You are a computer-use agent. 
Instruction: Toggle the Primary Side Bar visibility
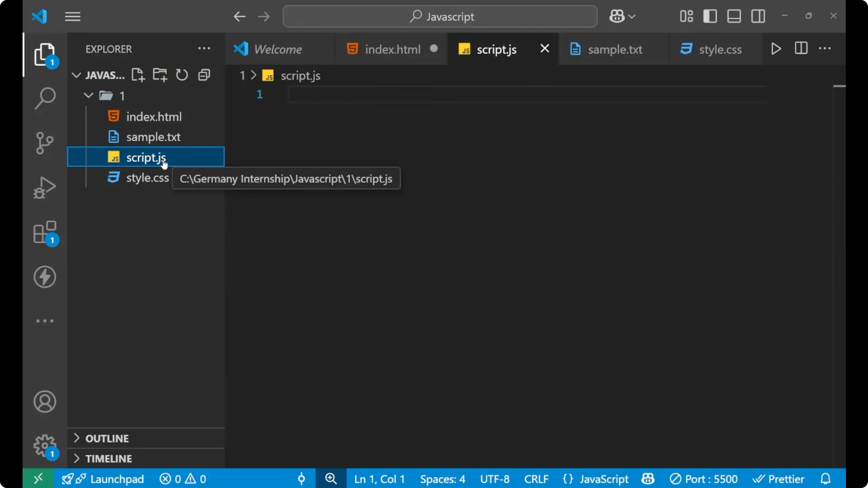[710, 16]
